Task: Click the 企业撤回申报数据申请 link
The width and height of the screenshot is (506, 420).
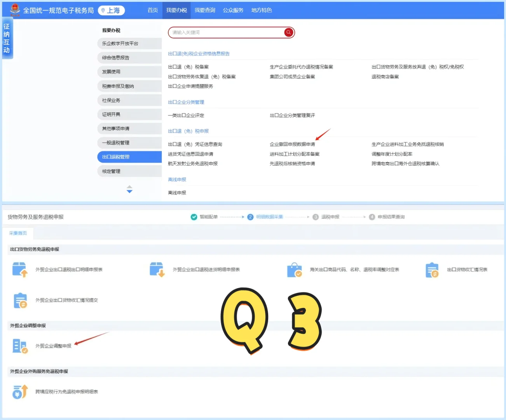Action: tap(292, 144)
